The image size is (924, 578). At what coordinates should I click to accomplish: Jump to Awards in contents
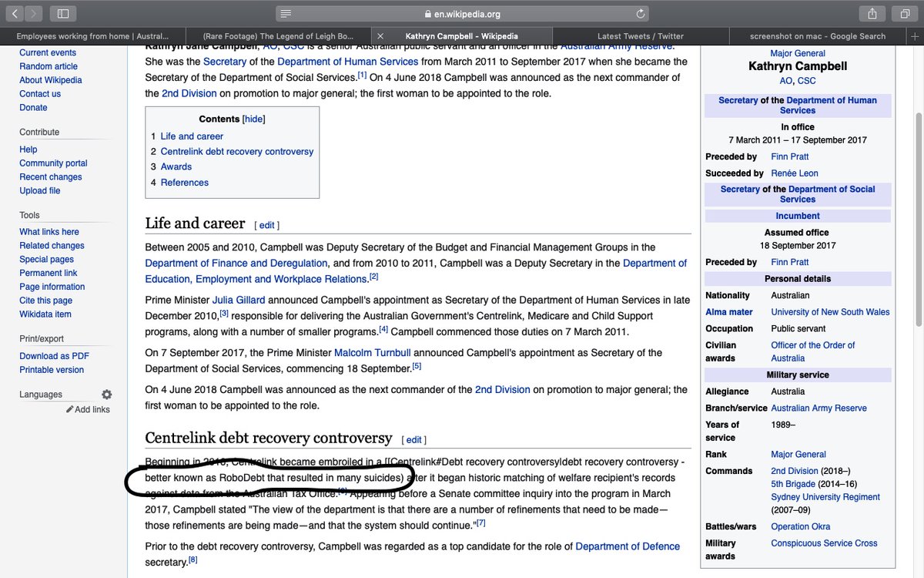(176, 167)
